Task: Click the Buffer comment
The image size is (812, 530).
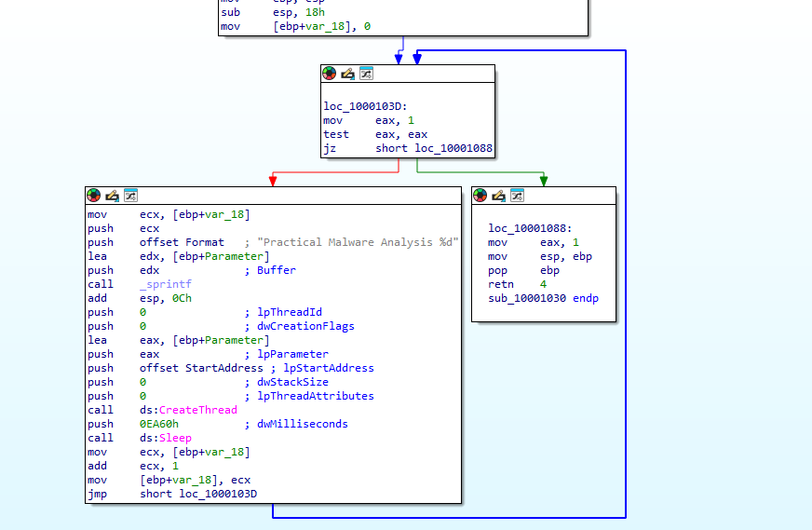Action: 276,270
